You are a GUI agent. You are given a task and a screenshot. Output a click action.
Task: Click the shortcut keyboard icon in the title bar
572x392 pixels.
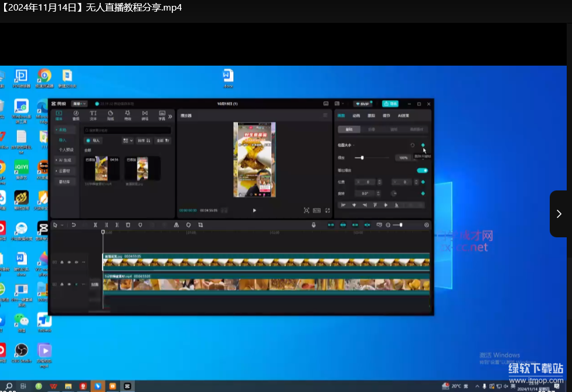(326, 104)
